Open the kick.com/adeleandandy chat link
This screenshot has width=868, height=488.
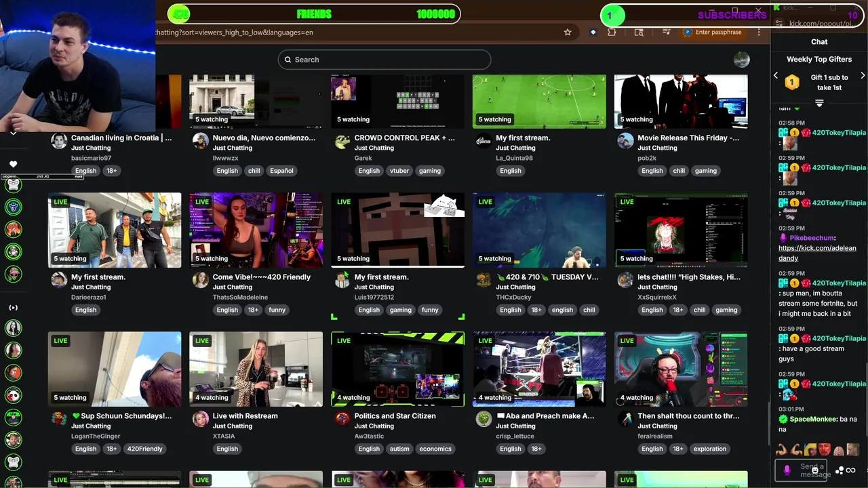(x=817, y=253)
